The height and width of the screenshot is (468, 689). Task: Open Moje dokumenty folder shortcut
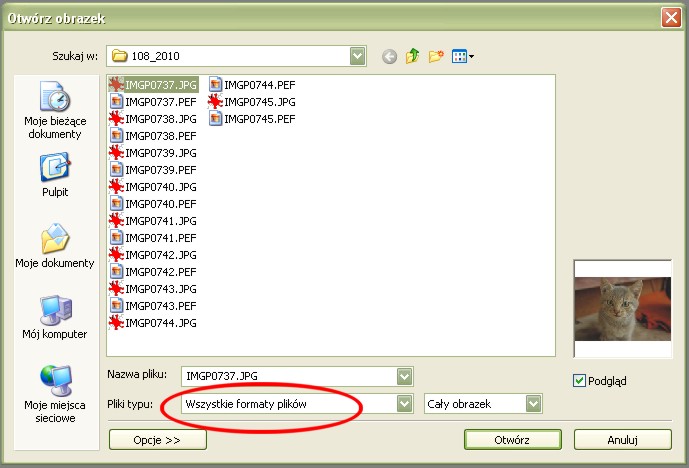[54, 247]
